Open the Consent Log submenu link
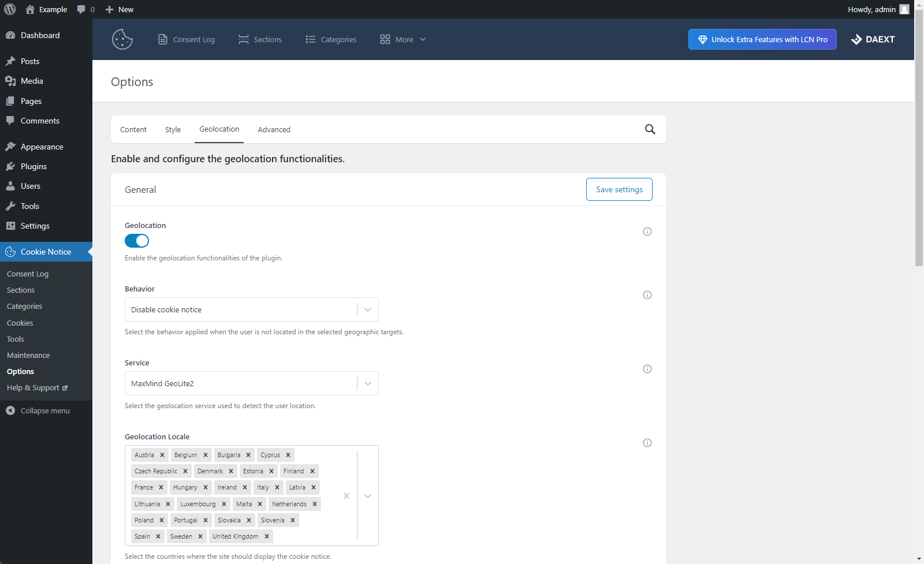 [28, 274]
